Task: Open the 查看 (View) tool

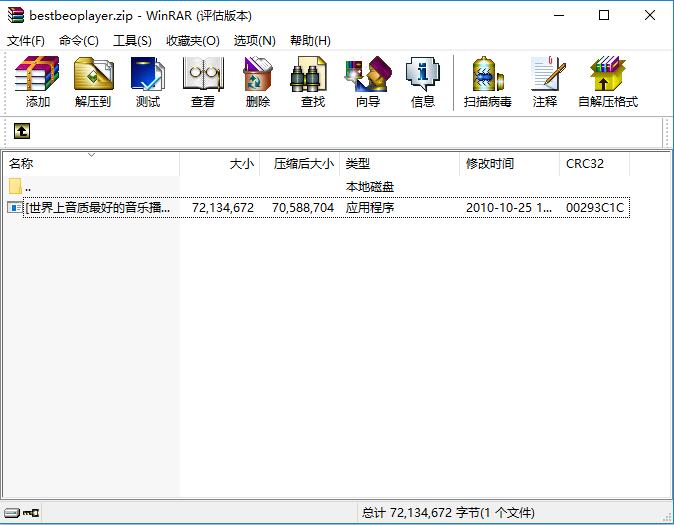Action: pos(203,82)
